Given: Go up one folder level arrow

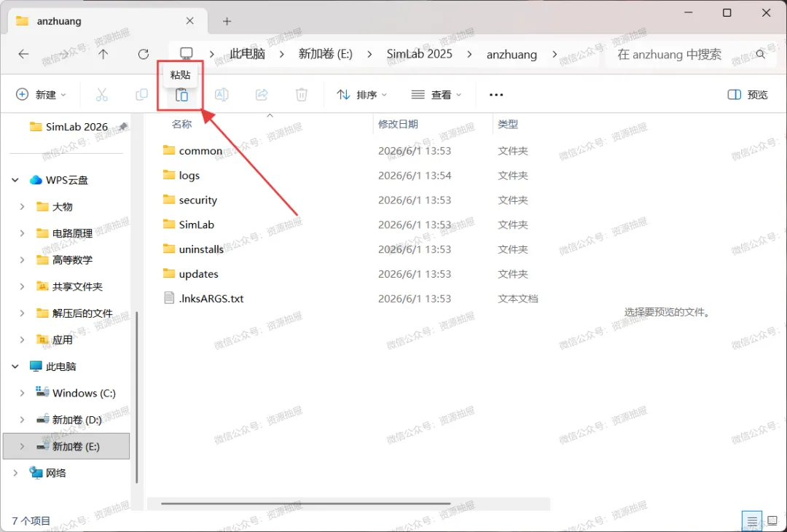Looking at the screenshot, I should (x=103, y=54).
